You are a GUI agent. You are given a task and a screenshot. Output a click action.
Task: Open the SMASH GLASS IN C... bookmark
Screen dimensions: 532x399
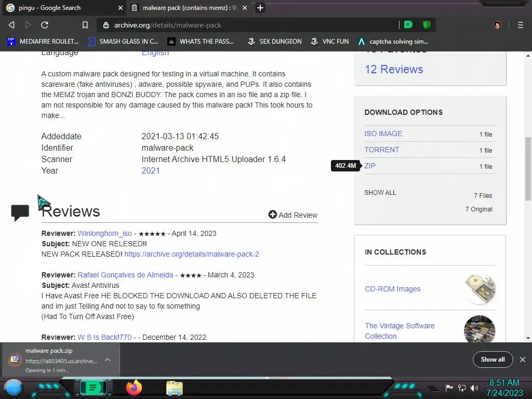click(x=123, y=42)
